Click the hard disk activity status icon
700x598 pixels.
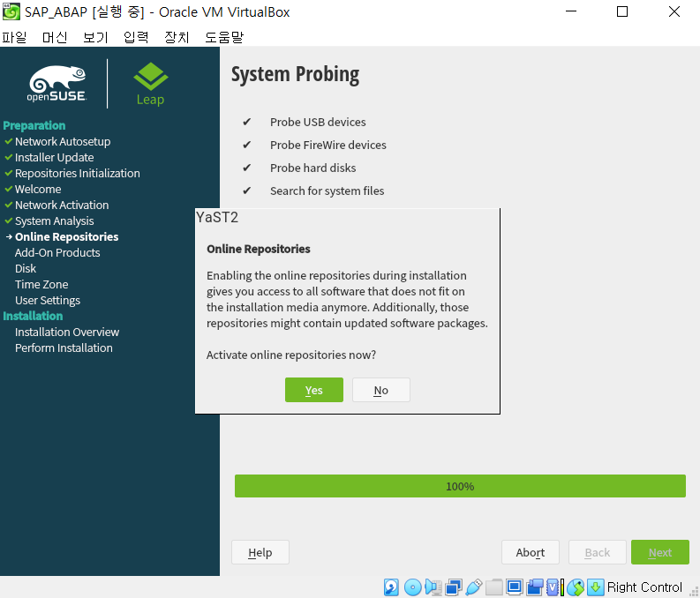pos(391,587)
